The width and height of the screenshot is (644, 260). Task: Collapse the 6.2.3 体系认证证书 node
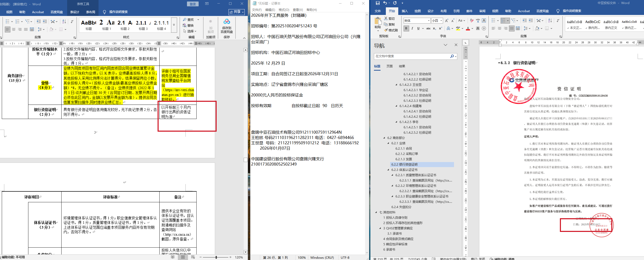pos(388,170)
